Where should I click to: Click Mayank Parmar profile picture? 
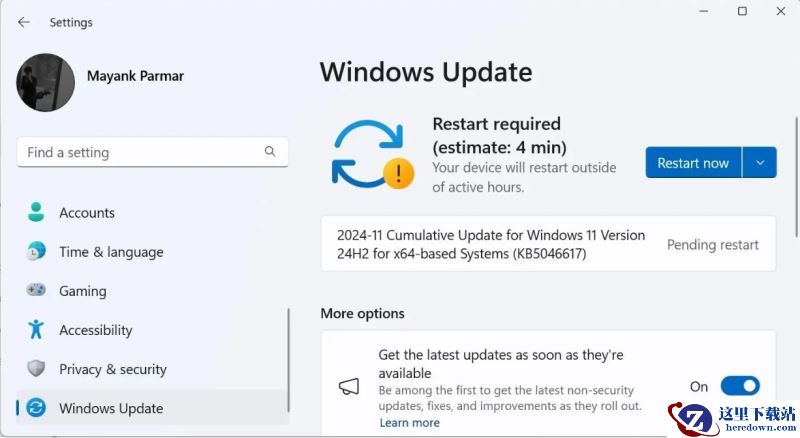[45, 82]
